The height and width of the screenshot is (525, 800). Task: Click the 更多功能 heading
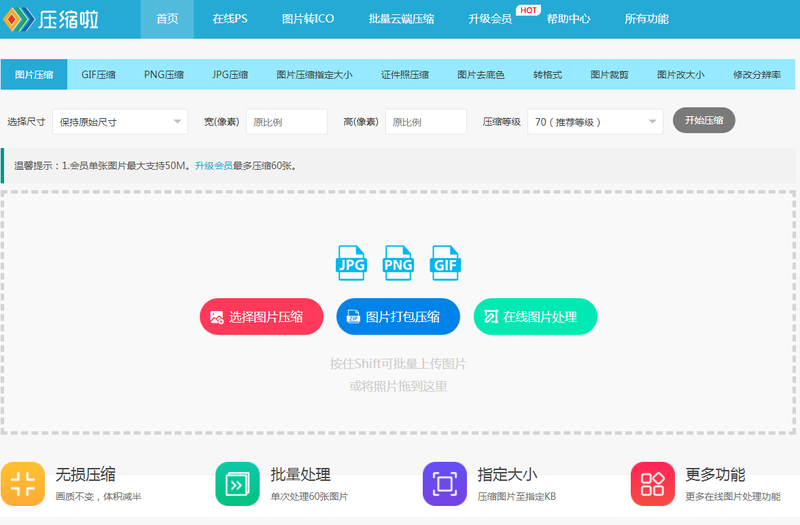(715, 474)
